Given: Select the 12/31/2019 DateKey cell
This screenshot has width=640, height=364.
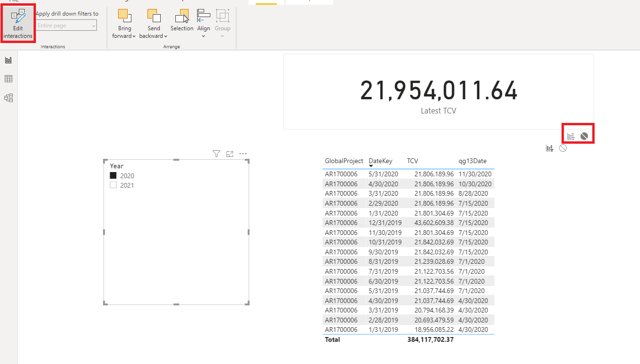Looking at the screenshot, I should 385,223.
